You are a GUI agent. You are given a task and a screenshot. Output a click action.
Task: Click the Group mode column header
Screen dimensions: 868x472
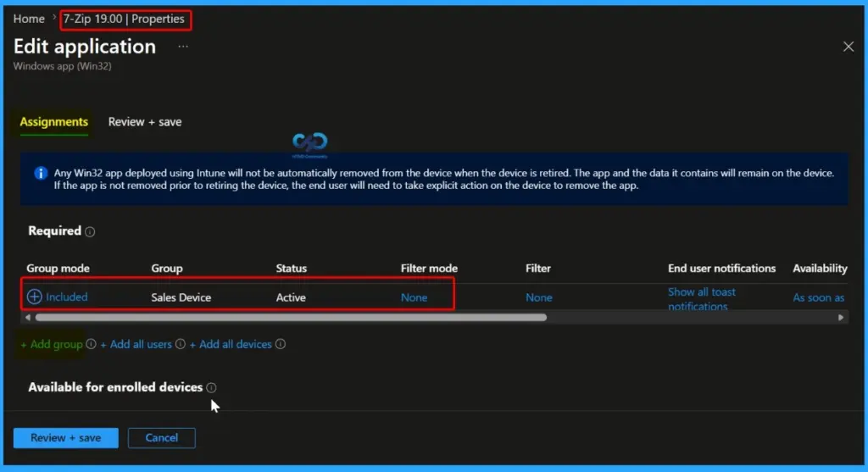pyautogui.click(x=58, y=269)
